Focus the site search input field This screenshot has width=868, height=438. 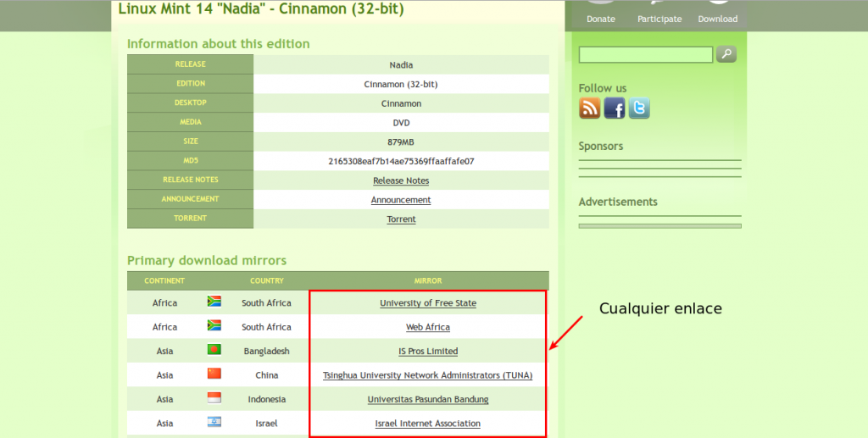tap(645, 55)
